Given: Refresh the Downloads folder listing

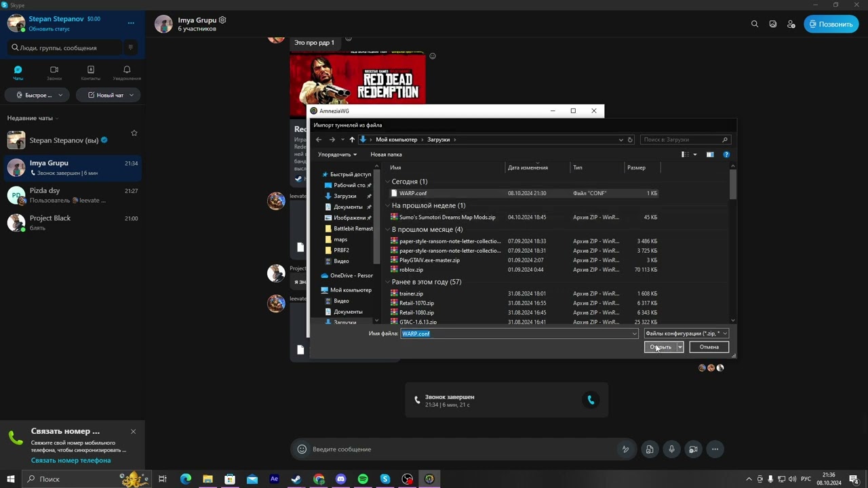Looking at the screenshot, I should click(630, 140).
